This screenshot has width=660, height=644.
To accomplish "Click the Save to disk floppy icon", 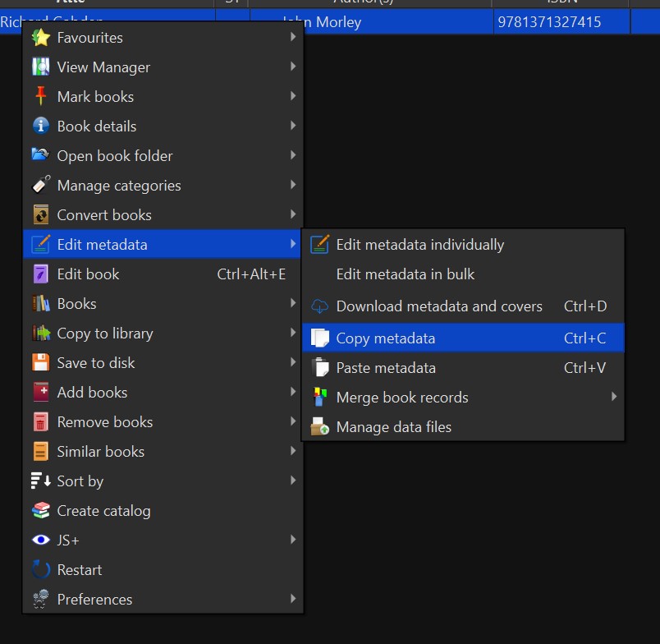I will [x=40, y=363].
